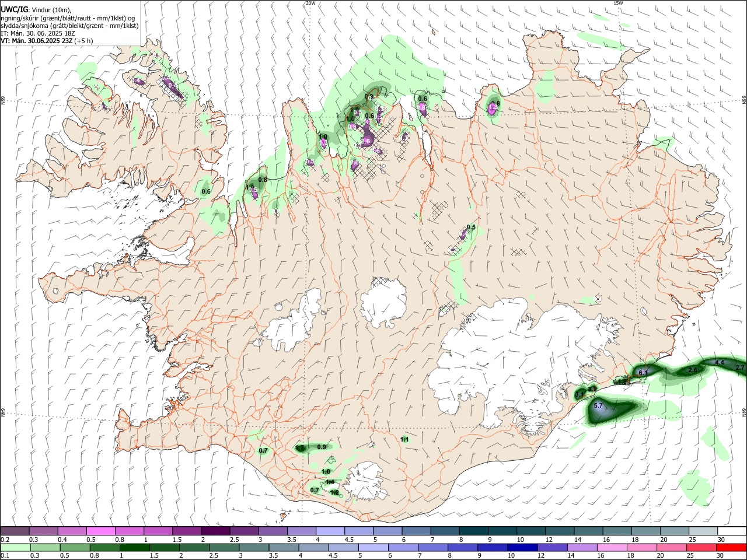Click the 0.1 label in the lower legend row
The width and height of the screenshot is (747, 560).
pos(5,556)
